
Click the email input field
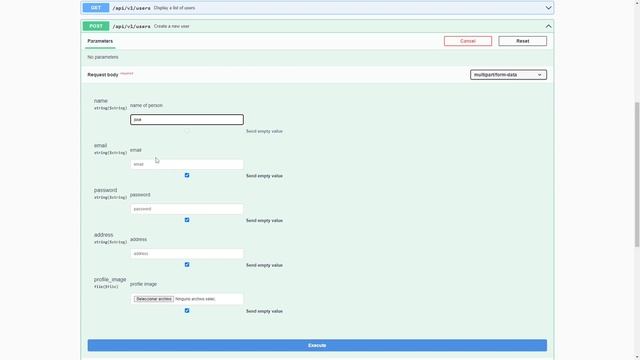click(x=187, y=164)
